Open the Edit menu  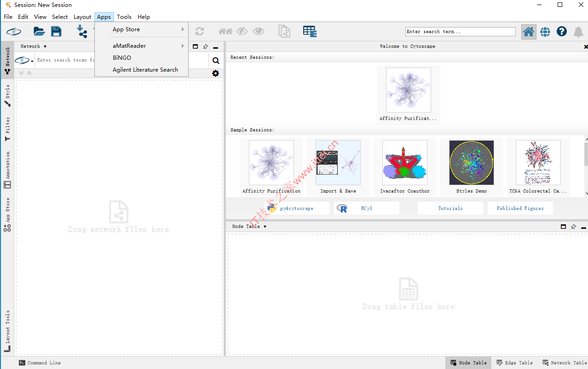[23, 17]
